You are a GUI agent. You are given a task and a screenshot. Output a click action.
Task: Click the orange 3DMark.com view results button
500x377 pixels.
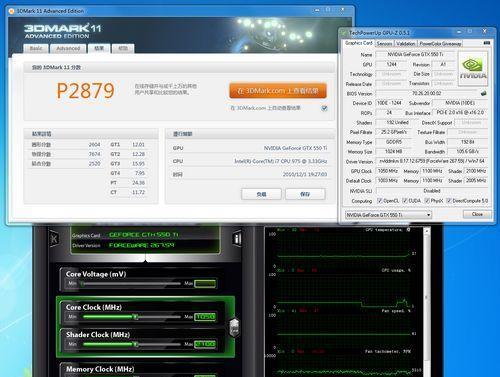tap(278, 91)
